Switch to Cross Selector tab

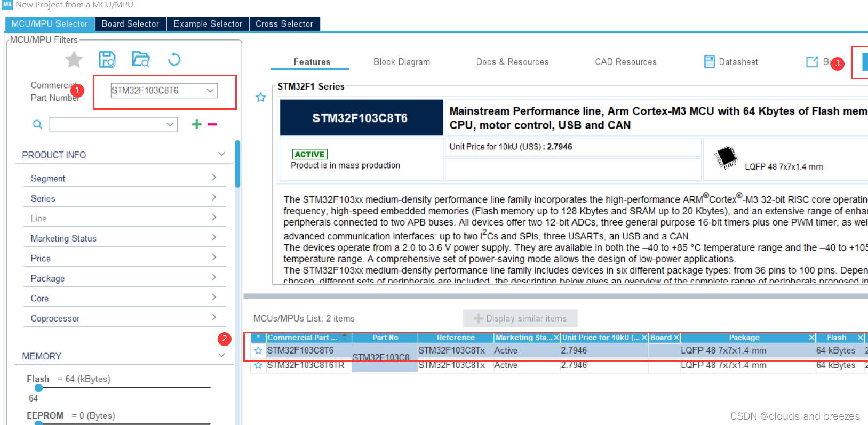click(x=284, y=24)
